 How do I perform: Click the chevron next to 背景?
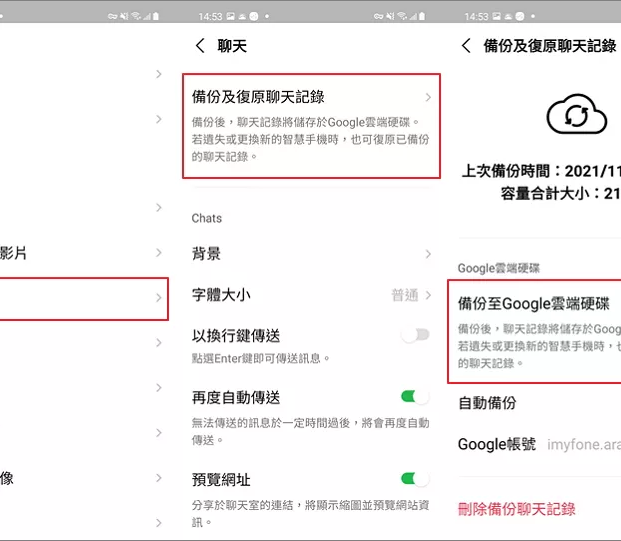pos(428,254)
